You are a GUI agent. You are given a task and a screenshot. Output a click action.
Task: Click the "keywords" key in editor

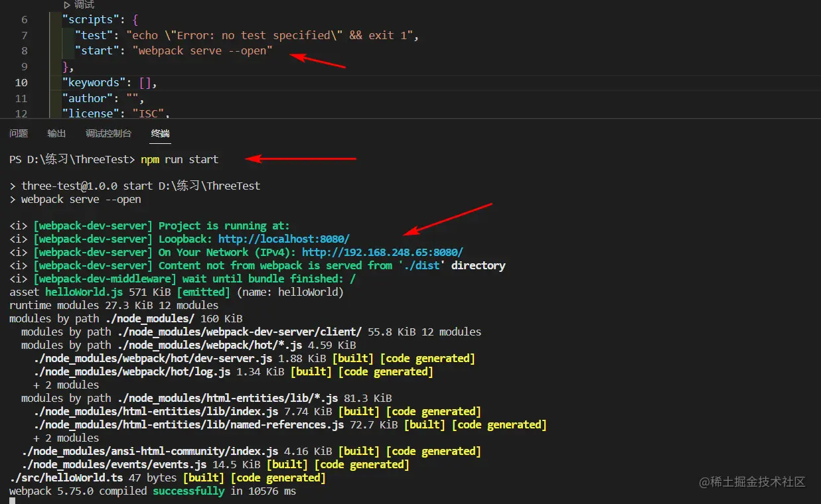click(94, 82)
